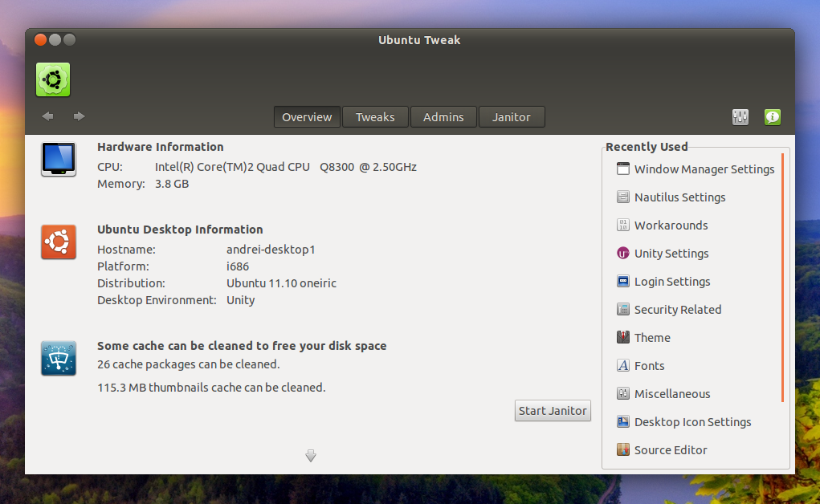Open the Fonts settings page
The height and width of the screenshot is (504, 820).
pyautogui.click(x=649, y=365)
